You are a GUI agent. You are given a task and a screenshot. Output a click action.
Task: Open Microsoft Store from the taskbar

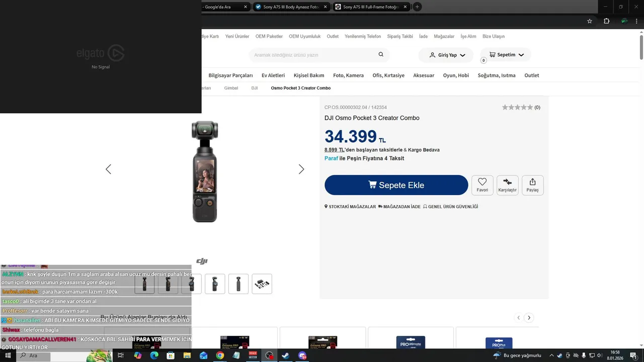point(171,355)
